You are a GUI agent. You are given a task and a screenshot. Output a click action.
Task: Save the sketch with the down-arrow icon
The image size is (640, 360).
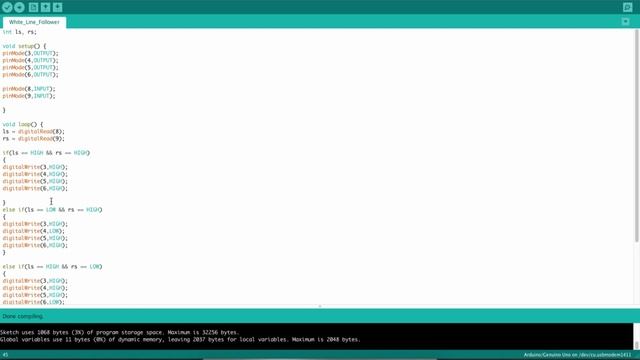pos(58,7)
